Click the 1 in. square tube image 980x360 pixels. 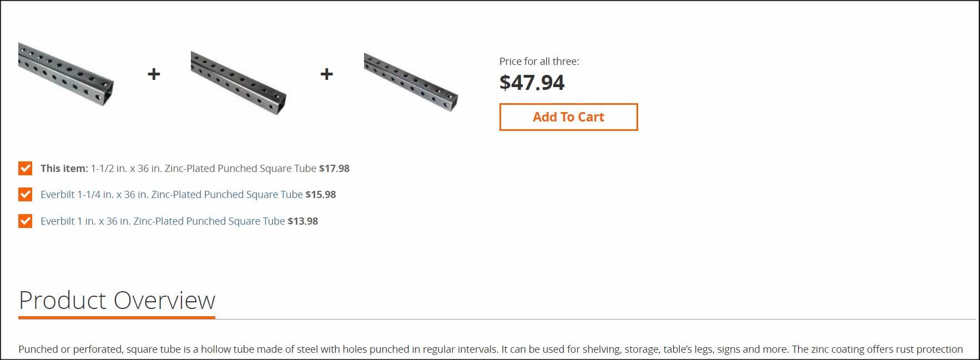coord(411,82)
